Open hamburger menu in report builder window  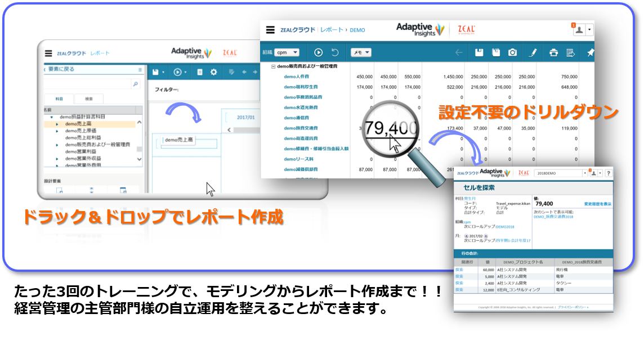point(48,53)
